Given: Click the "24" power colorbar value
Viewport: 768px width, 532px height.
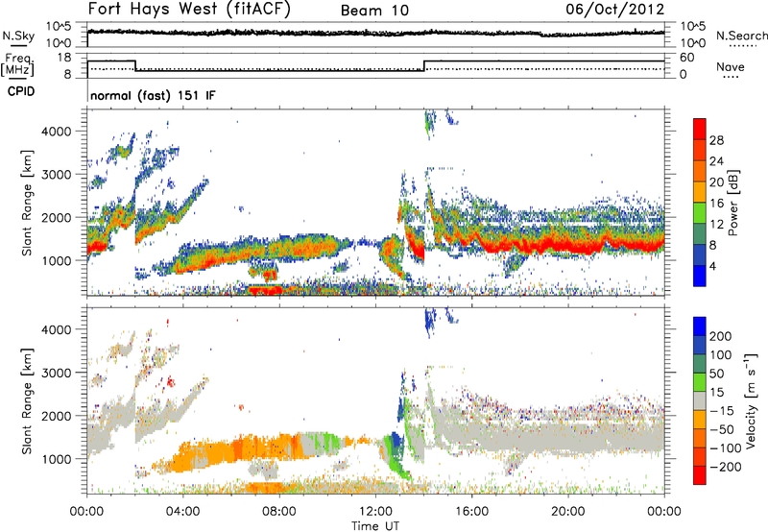Looking at the screenshot, I should [716, 161].
